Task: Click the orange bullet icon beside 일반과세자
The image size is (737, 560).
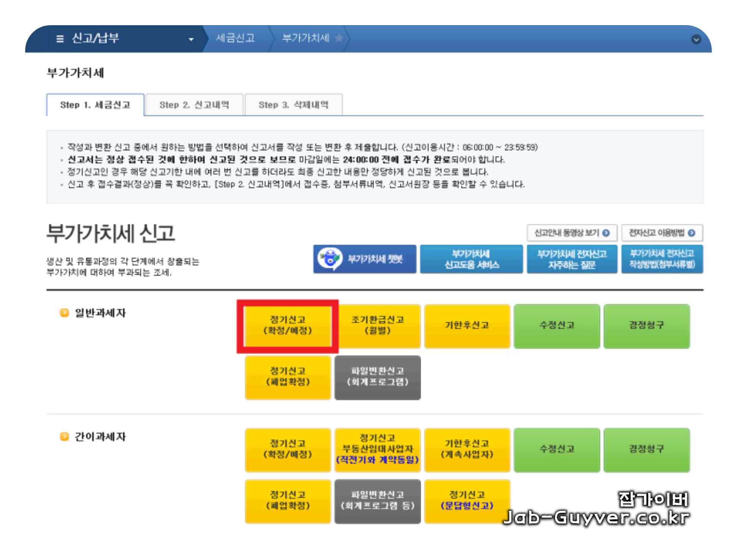Action: [x=64, y=313]
